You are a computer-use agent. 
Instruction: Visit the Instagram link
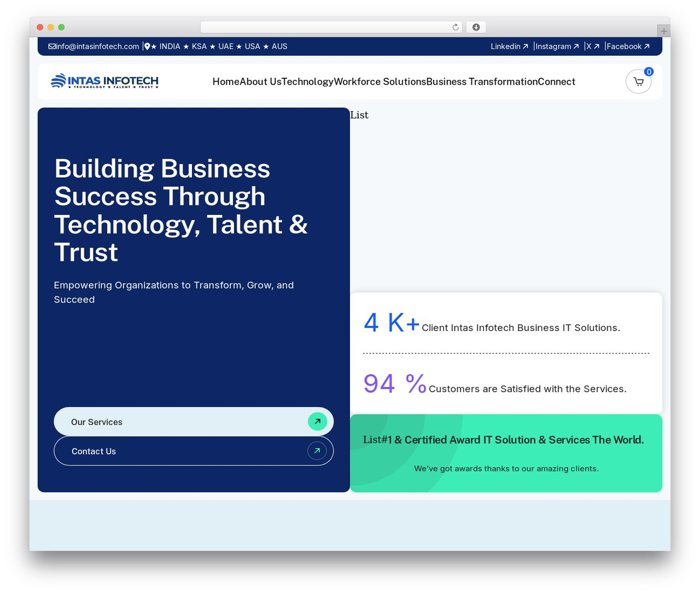coord(557,46)
